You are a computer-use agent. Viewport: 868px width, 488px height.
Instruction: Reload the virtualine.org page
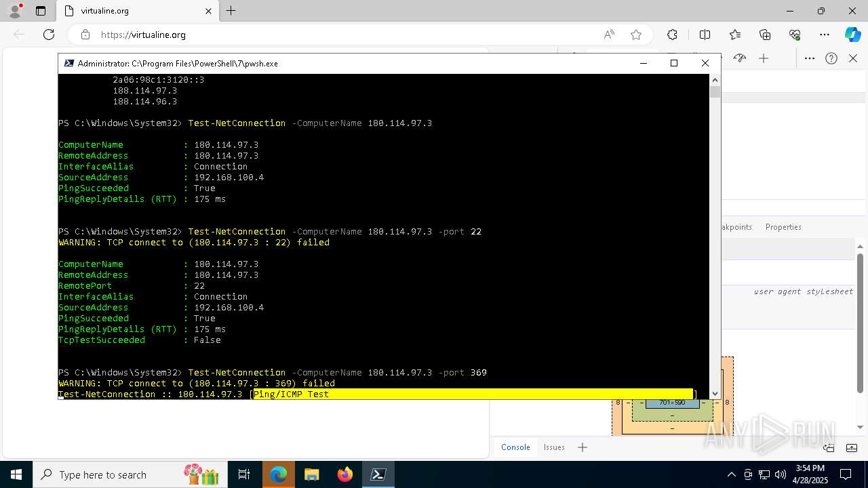49,35
